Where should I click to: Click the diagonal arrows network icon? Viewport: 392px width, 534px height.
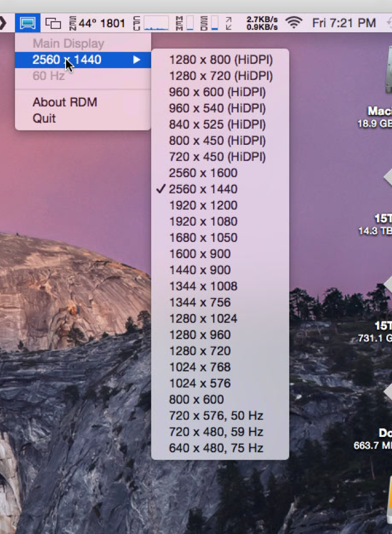tap(229, 23)
